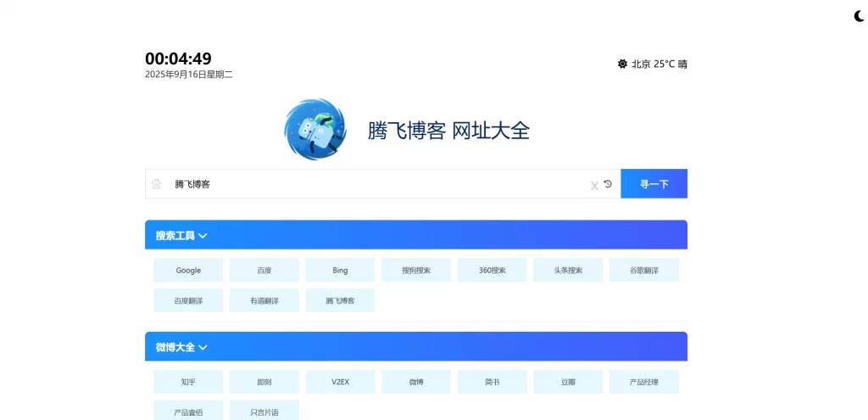Clear the search box with the X
Viewport: 868px width, 420px height.
(594, 186)
